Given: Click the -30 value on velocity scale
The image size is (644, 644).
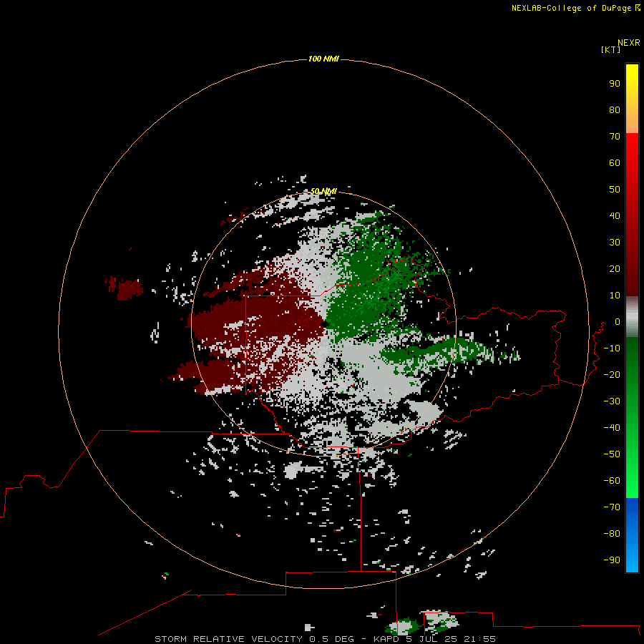Looking at the screenshot, I should coord(612,401).
